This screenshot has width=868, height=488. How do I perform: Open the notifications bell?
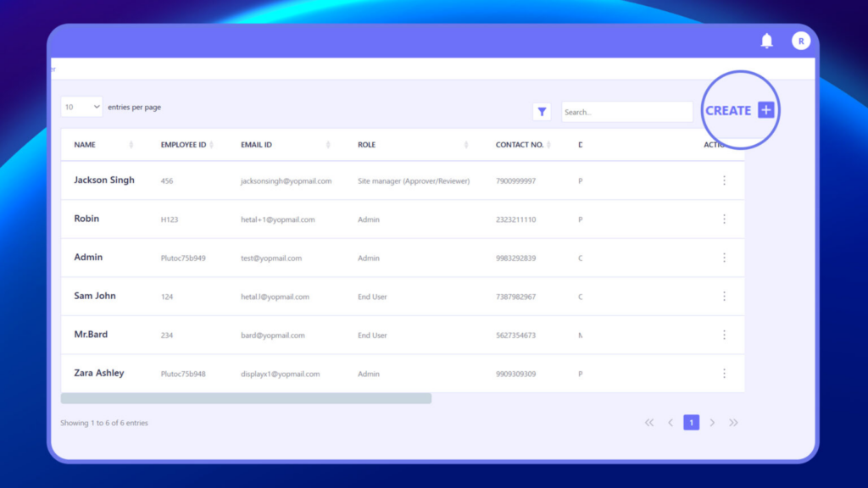tap(766, 41)
